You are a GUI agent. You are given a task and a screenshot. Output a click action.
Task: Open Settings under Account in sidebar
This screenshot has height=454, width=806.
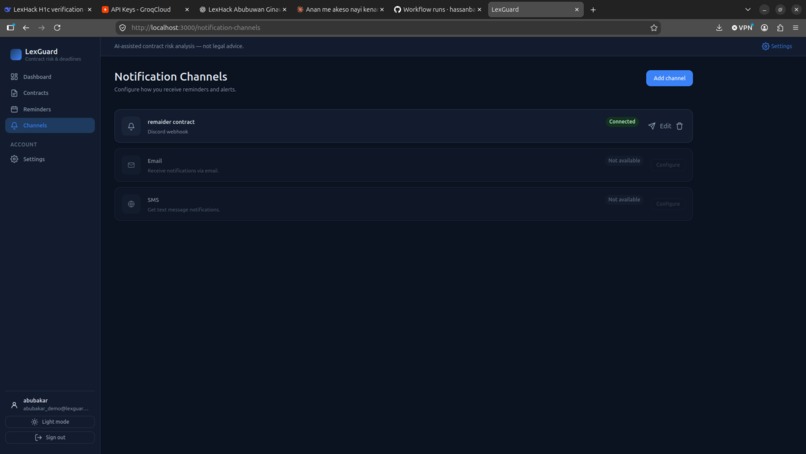(50, 159)
